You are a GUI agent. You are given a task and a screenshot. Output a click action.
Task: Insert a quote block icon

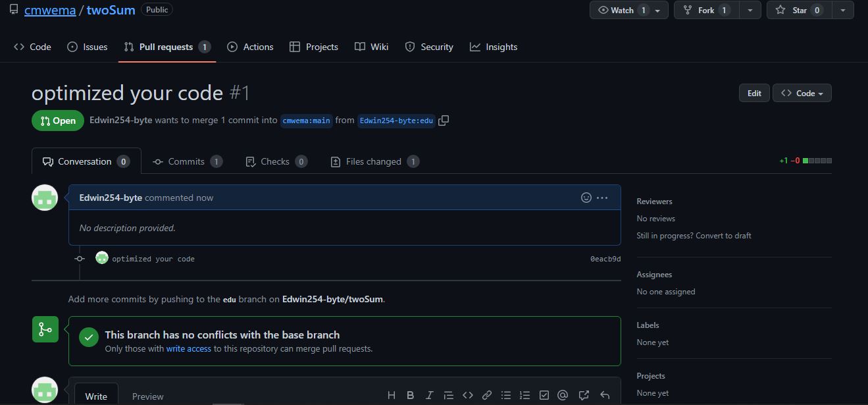point(449,395)
